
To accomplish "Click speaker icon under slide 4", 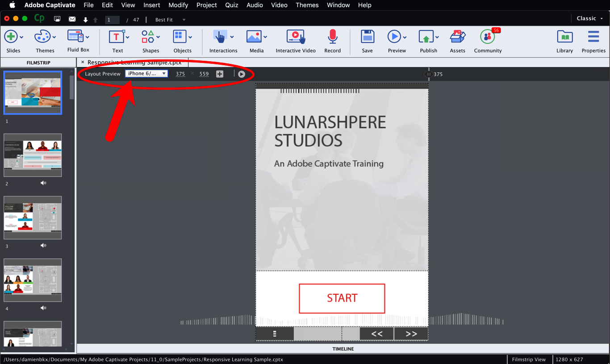I will pos(43,308).
